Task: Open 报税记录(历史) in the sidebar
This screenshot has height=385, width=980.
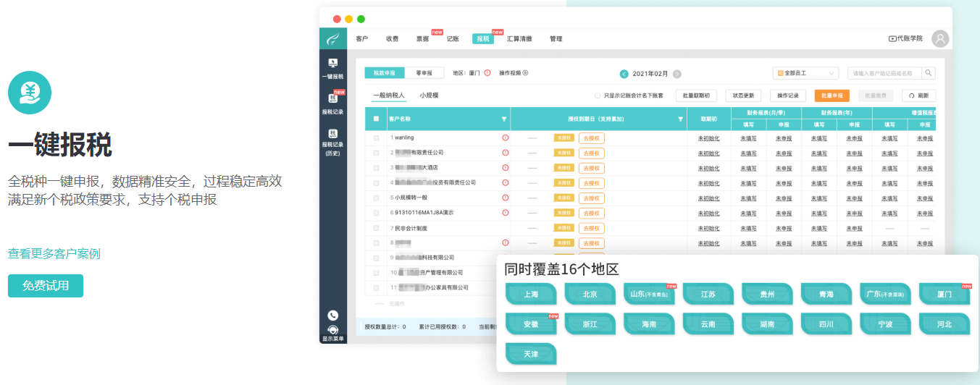Action: tap(332, 143)
